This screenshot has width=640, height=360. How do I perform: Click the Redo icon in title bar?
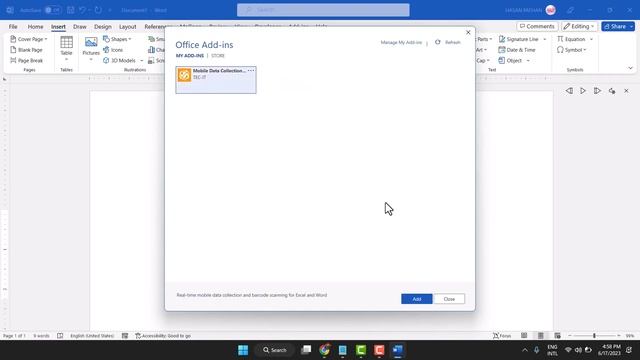click(x=98, y=10)
